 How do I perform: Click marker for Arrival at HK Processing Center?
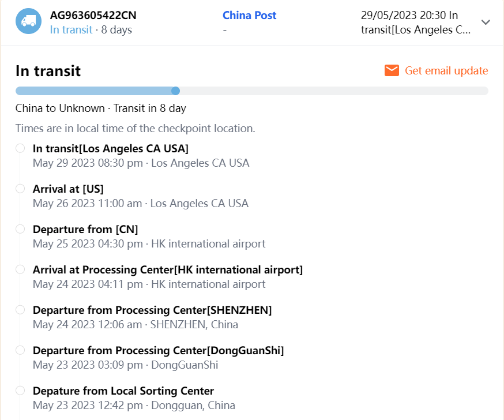point(20,269)
